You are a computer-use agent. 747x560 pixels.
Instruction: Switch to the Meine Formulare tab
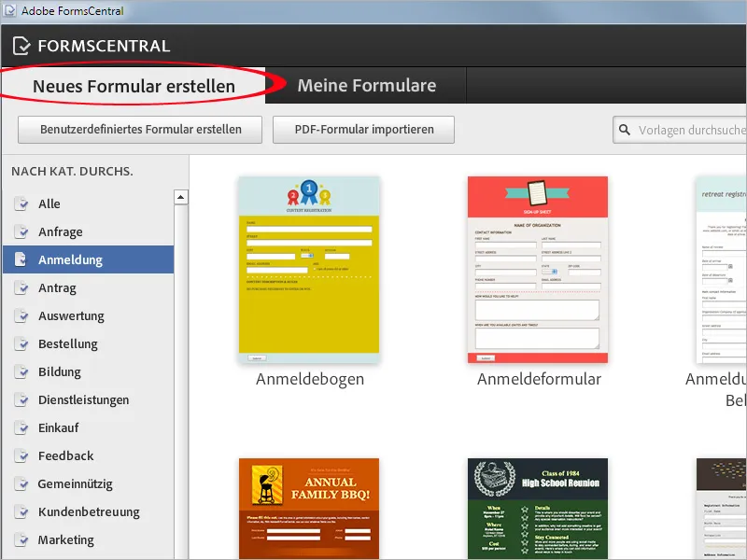pos(366,85)
